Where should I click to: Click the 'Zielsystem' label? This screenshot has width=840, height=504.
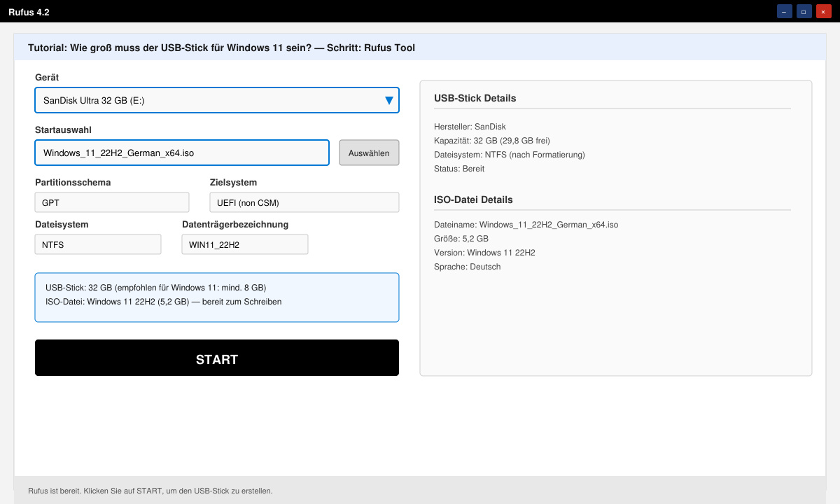[233, 182]
